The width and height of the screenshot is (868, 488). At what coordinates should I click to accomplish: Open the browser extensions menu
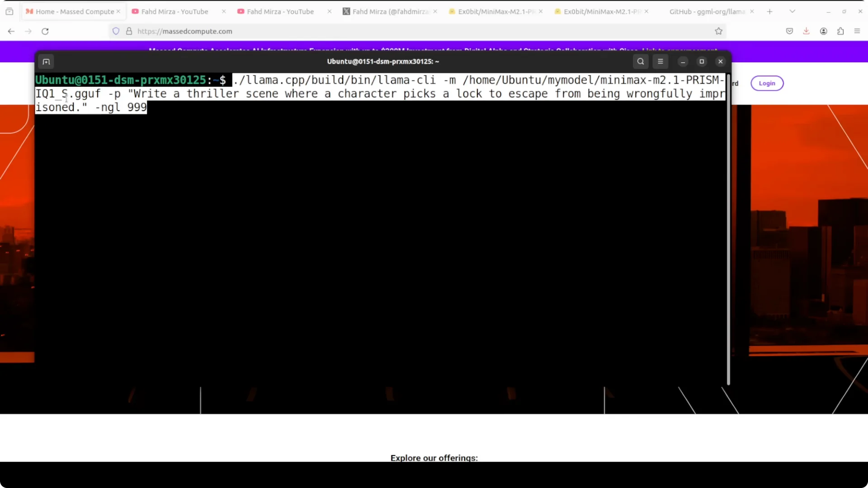pyautogui.click(x=840, y=31)
